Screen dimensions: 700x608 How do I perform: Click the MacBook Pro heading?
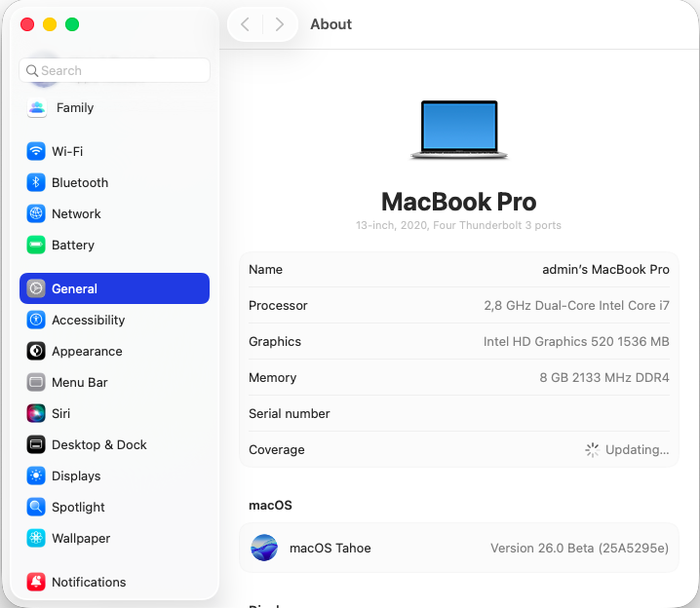click(459, 202)
